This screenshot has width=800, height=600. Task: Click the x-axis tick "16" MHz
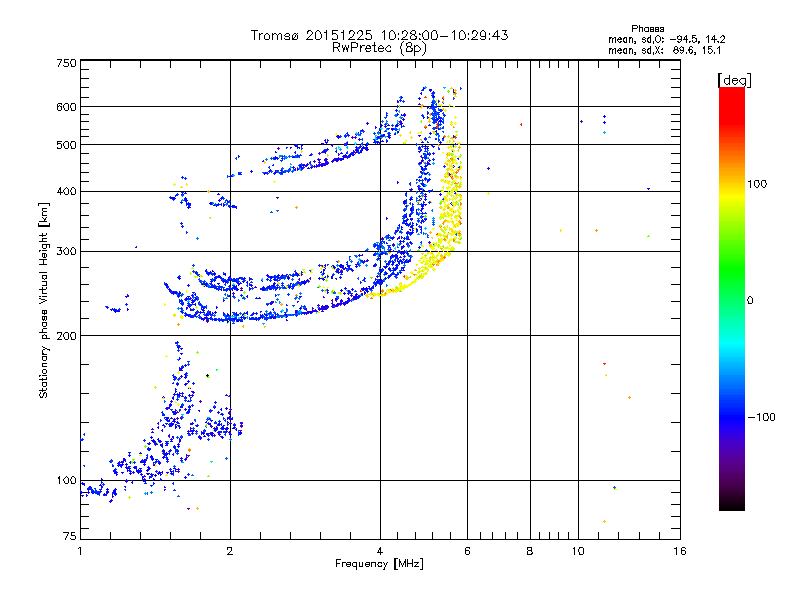click(680, 551)
